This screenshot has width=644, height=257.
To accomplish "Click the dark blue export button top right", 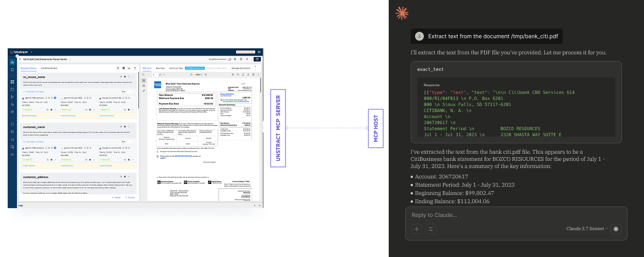I will pos(257,59).
